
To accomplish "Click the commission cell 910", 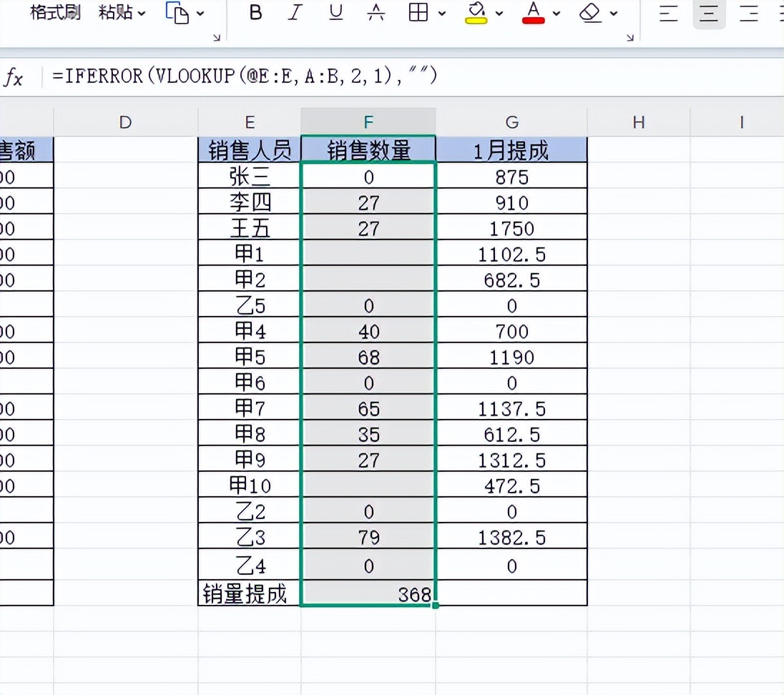I will click(x=511, y=202).
